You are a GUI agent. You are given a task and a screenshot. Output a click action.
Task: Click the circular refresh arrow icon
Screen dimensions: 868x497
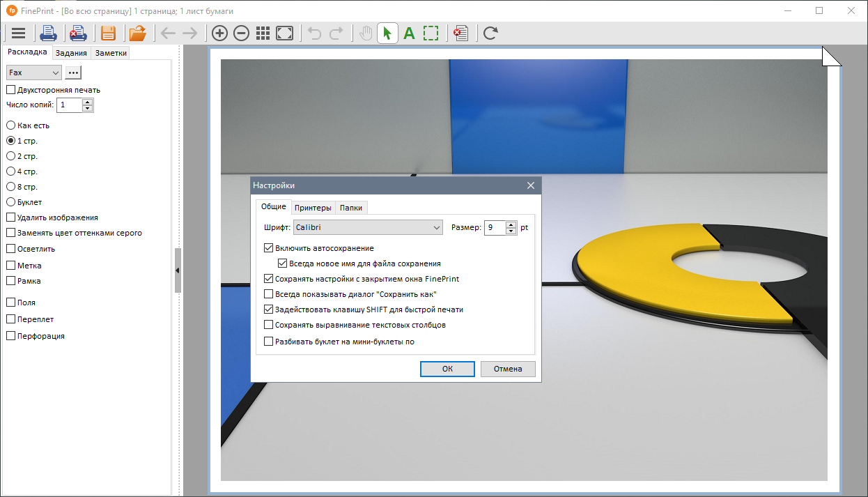490,33
